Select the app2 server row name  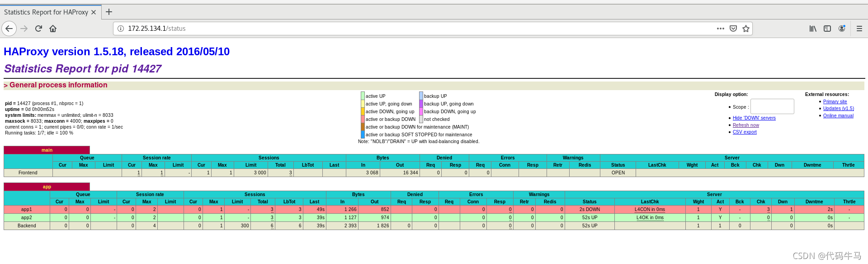[27, 218]
